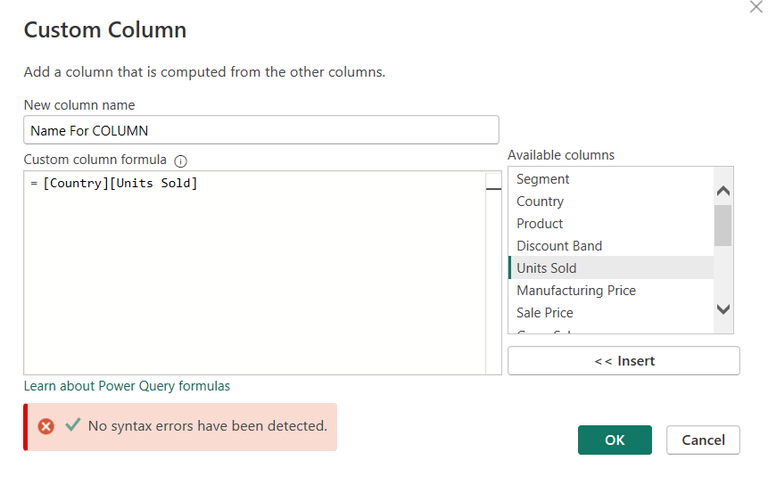Open Learn about Power Query formulas link
Screen dimensions: 768x477
(127, 386)
